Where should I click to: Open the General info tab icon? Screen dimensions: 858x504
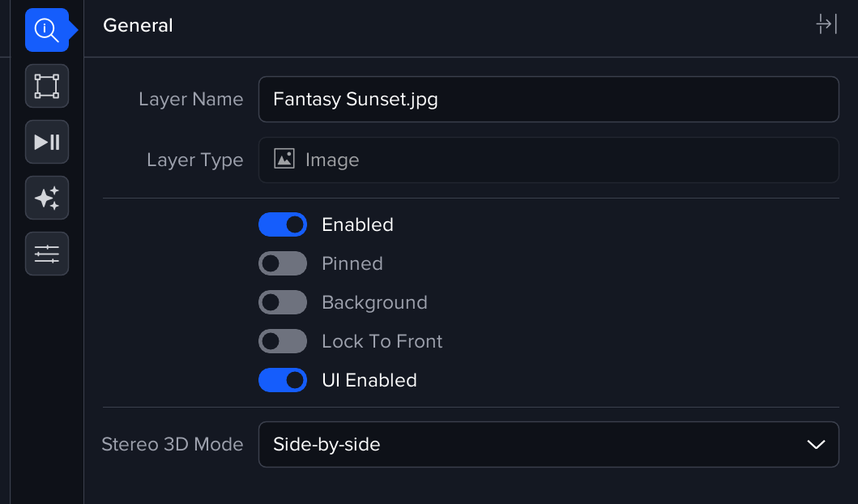46,30
